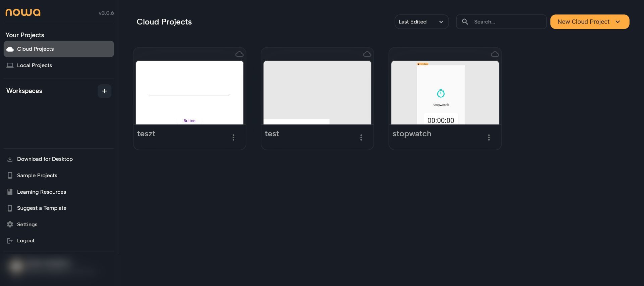Image resolution: width=644 pixels, height=286 pixels.
Task: Open Sample Projects
Action: pyautogui.click(x=37, y=176)
